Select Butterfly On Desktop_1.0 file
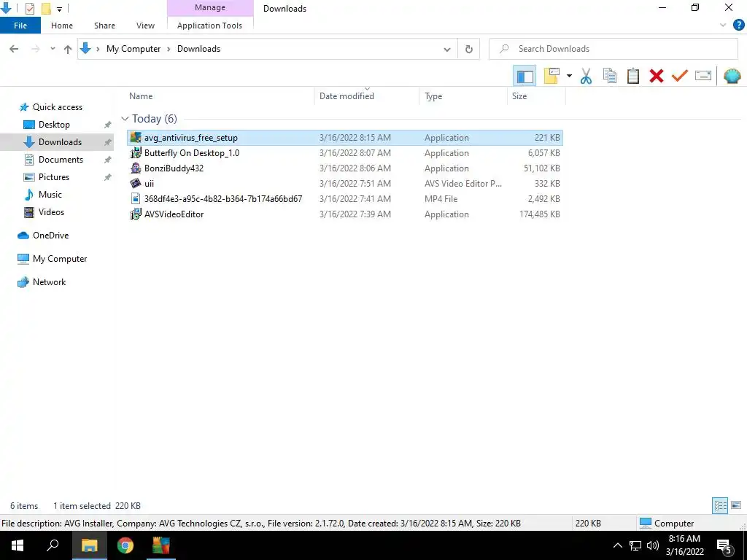Viewport: 747px width, 560px height. tap(345, 153)
